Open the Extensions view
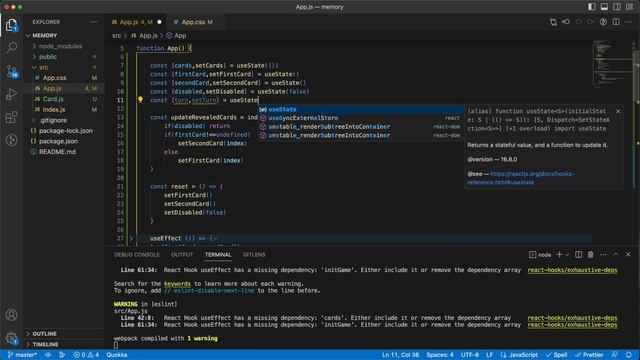This screenshot has width=640, height=360. [11, 117]
